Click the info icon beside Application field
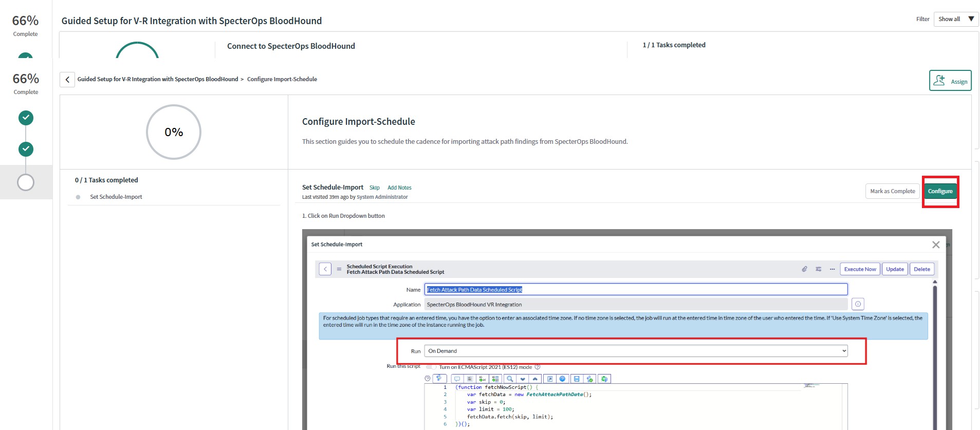The width and height of the screenshot is (980, 430). [x=858, y=304]
